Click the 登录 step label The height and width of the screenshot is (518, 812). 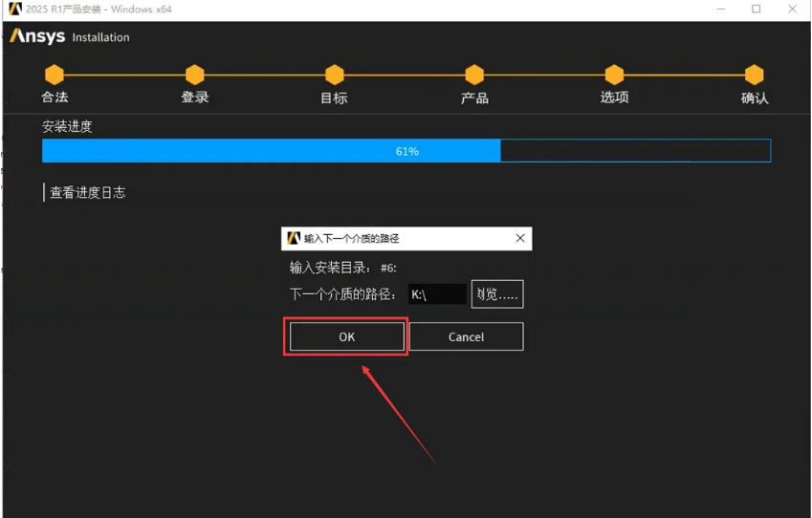coord(195,97)
